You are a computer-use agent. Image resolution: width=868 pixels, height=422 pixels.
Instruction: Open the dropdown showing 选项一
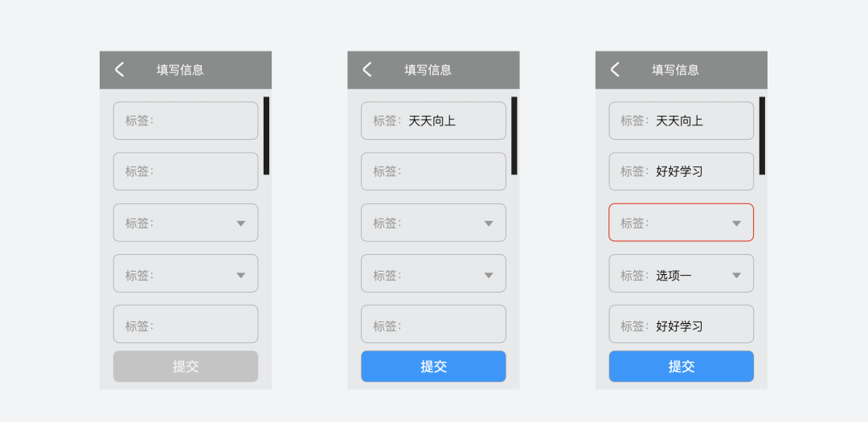tap(681, 273)
